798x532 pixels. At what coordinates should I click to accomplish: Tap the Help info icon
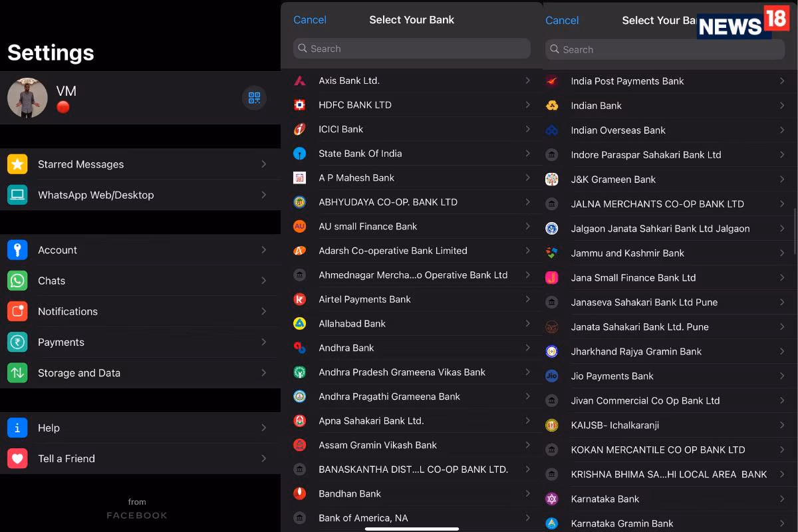pos(17,428)
